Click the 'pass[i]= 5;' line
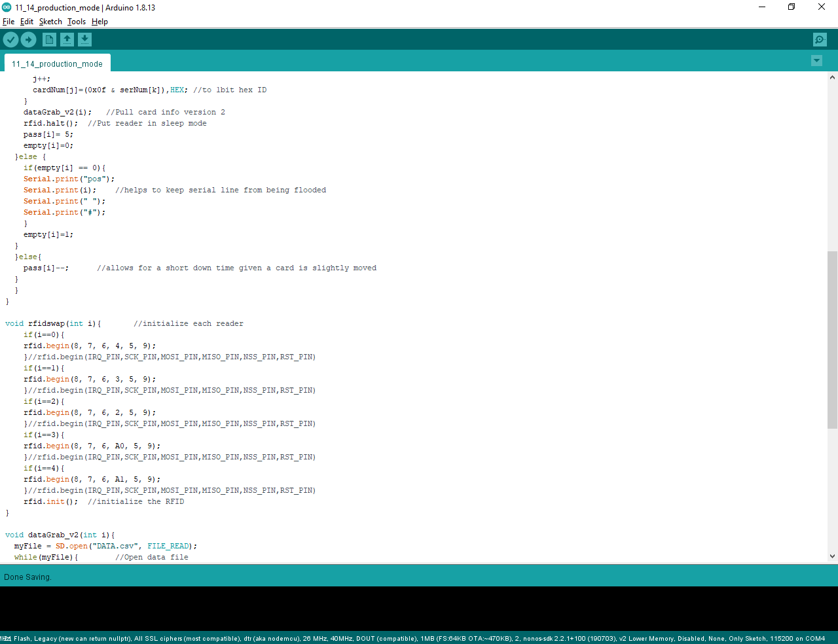Image resolution: width=838 pixels, height=644 pixels. coord(48,134)
